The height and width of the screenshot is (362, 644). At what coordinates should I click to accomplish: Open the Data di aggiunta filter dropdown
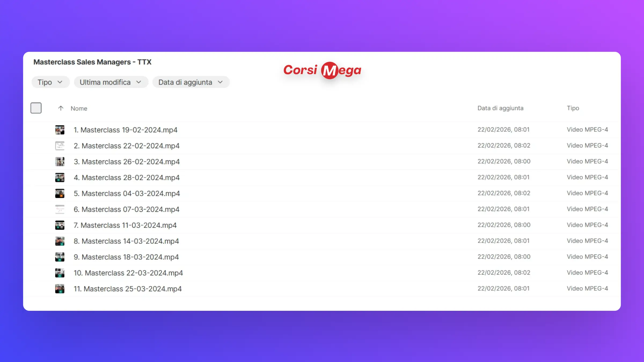[191, 82]
